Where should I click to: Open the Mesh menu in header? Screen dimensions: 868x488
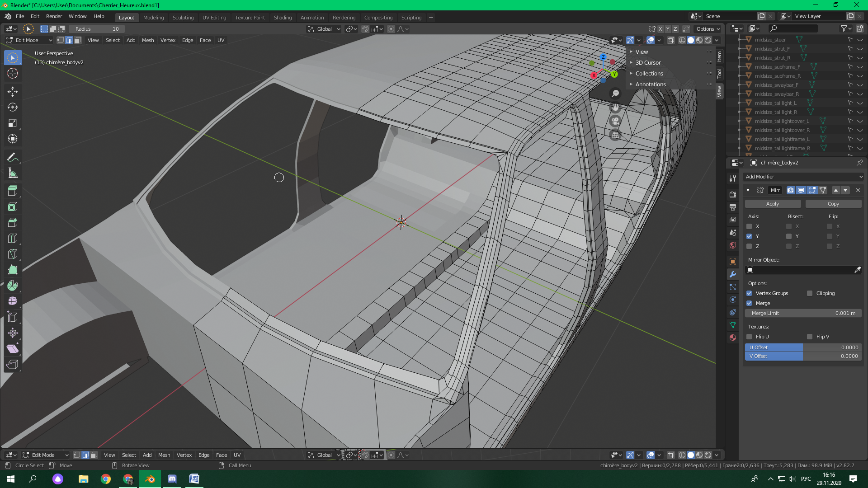(148, 40)
